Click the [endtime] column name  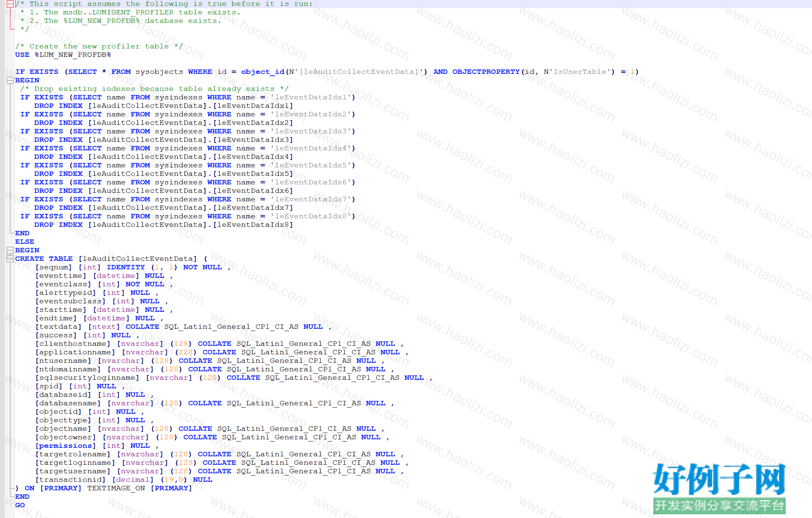pyautogui.click(x=56, y=318)
